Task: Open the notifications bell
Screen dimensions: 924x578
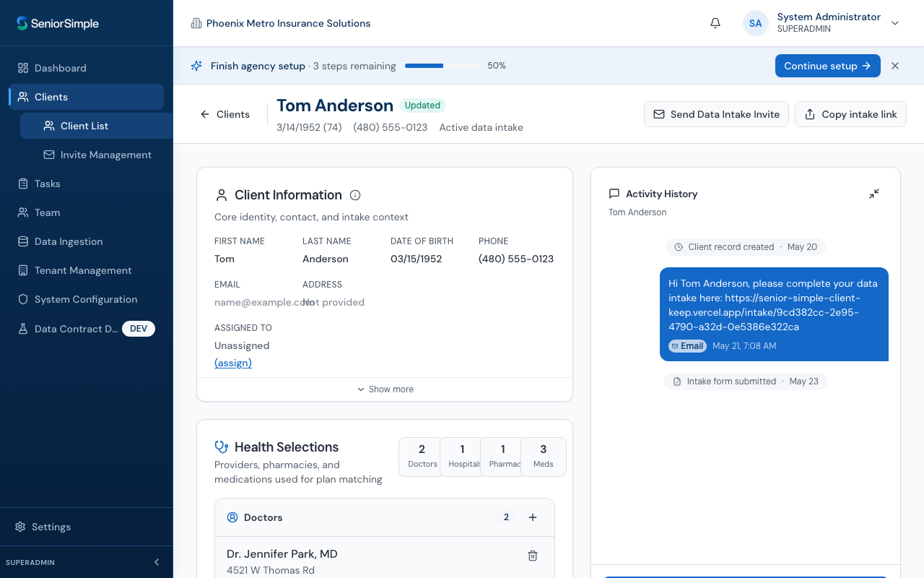Action: click(715, 23)
